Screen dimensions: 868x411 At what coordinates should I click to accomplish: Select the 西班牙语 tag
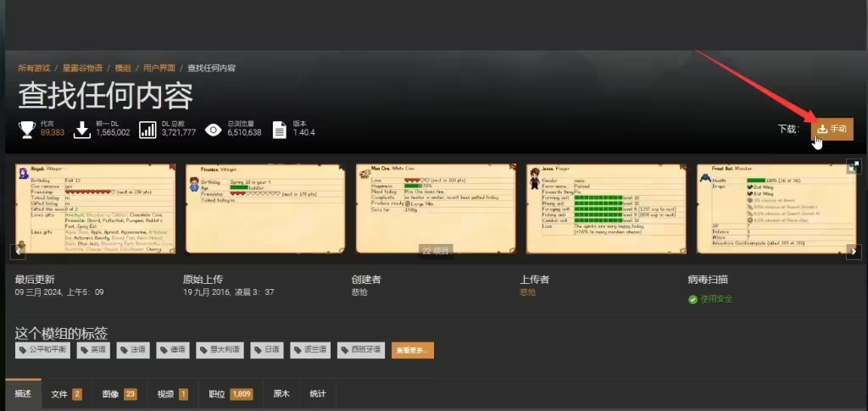[x=361, y=350]
